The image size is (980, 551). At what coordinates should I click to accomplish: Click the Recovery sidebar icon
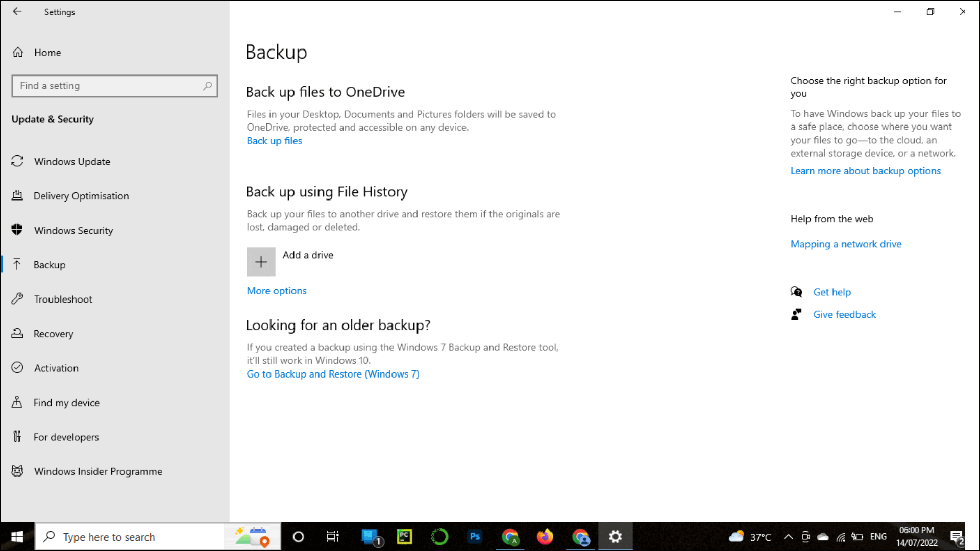tap(17, 333)
